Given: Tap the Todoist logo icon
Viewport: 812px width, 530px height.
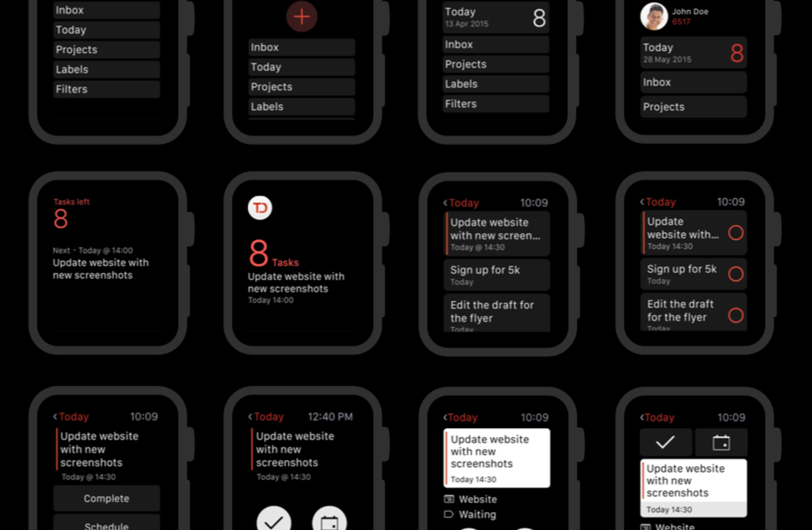Looking at the screenshot, I should click(259, 207).
